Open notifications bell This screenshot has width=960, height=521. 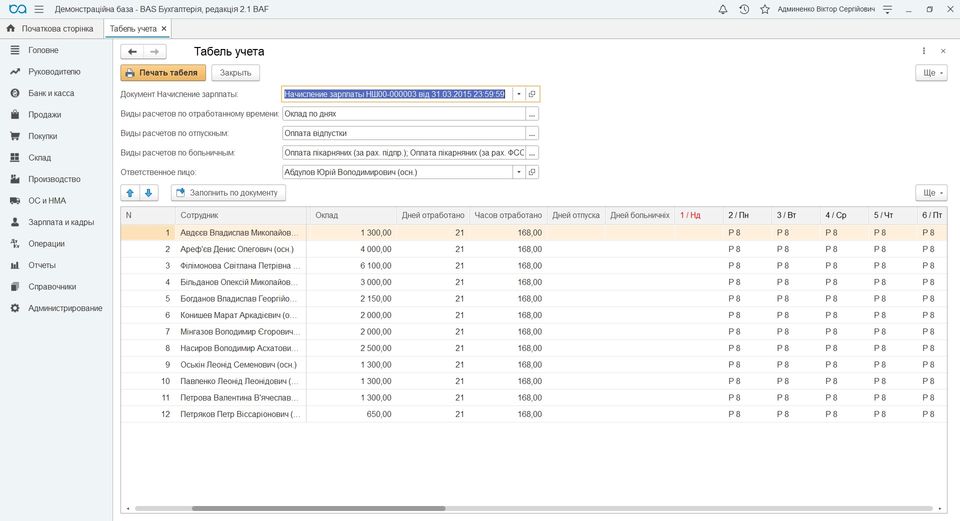click(723, 9)
